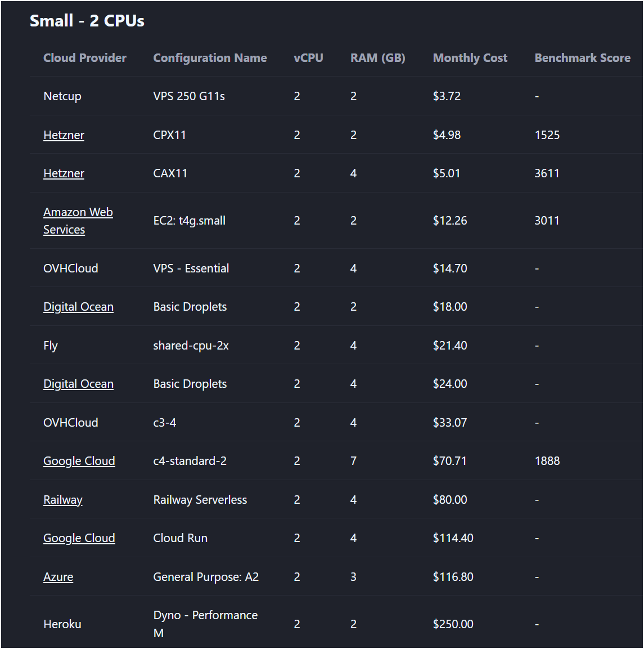Image resolution: width=644 pixels, height=649 pixels.
Task: Open the Hetzner link for CAX11
Action: pyautogui.click(x=64, y=173)
